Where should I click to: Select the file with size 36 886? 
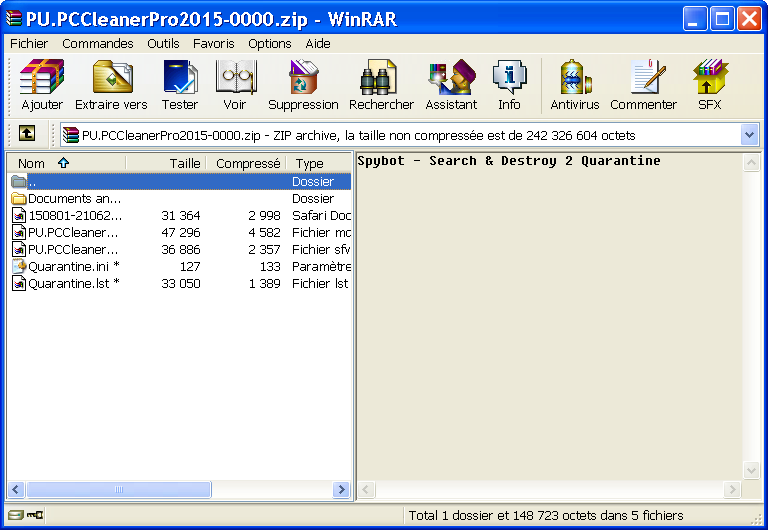pyautogui.click(x=179, y=250)
